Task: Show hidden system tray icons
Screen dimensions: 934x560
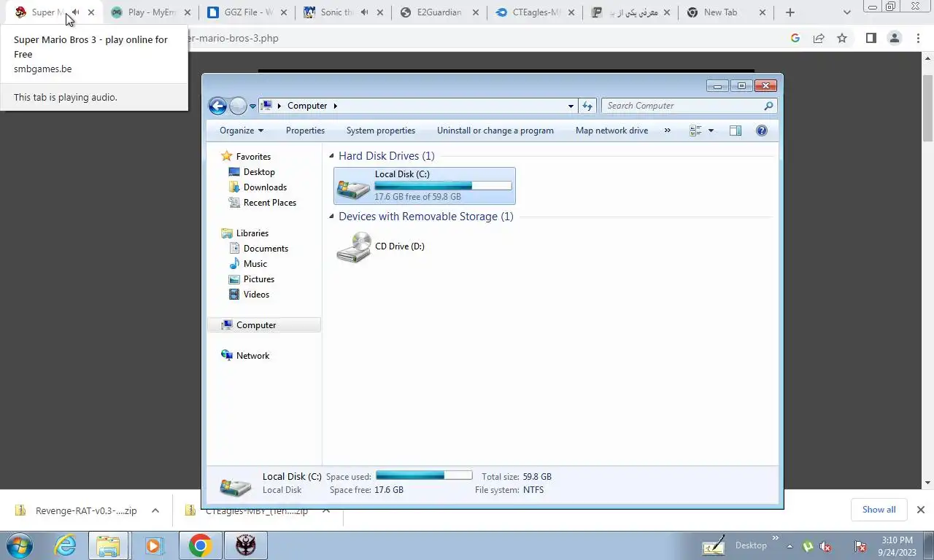Action: click(790, 546)
